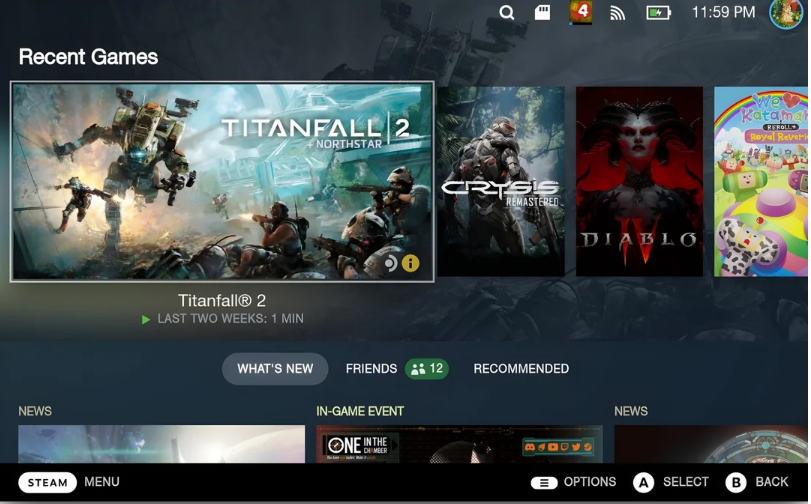Click the clock showing 11:59 PM

pyautogui.click(x=724, y=12)
